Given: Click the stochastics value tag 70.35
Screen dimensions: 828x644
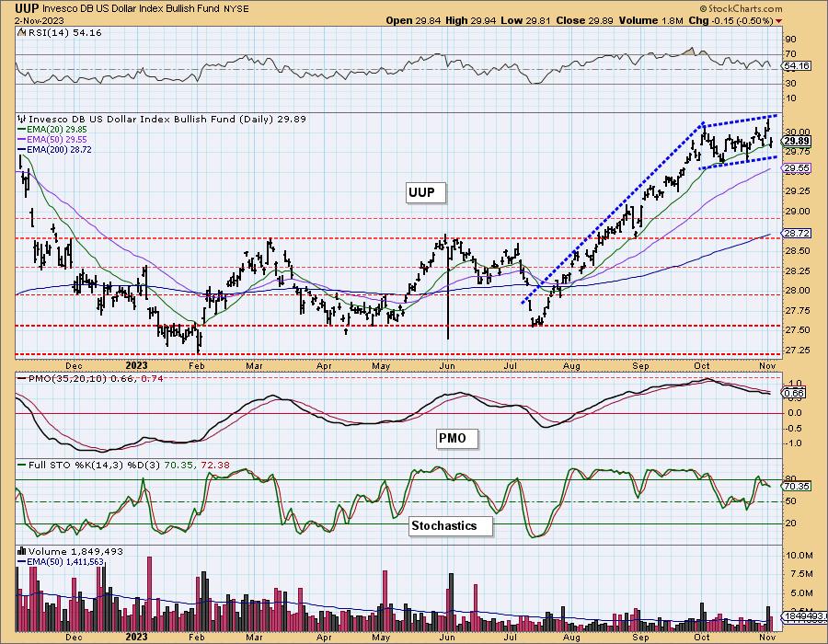Looking at the screenshot, I should click(798, 486).
